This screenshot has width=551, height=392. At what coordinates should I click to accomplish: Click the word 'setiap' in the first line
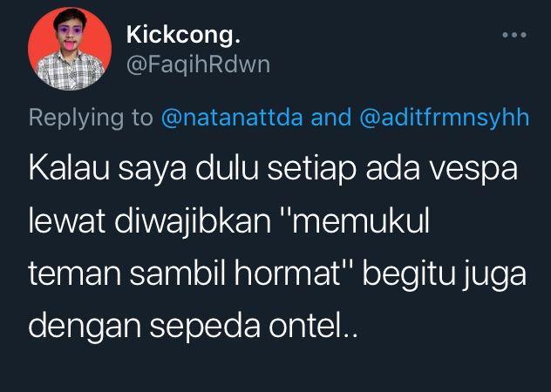pyautogui.click(x=311, y=170)
